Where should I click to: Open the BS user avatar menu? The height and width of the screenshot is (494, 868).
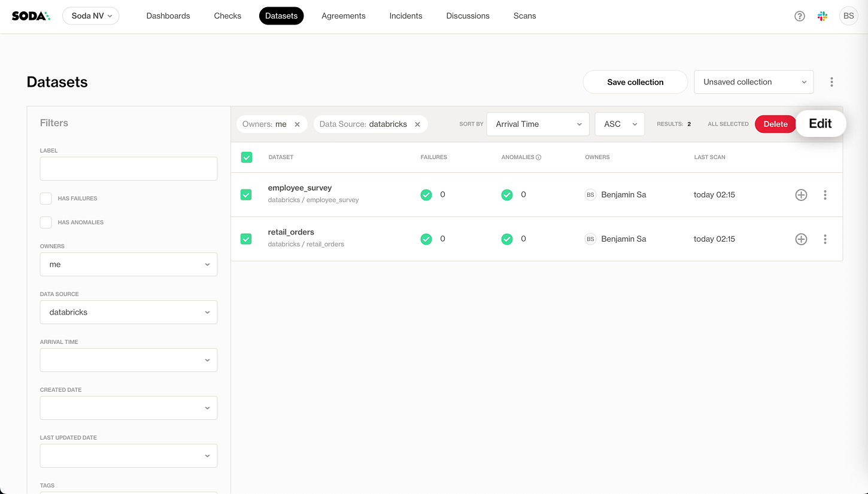848,16
